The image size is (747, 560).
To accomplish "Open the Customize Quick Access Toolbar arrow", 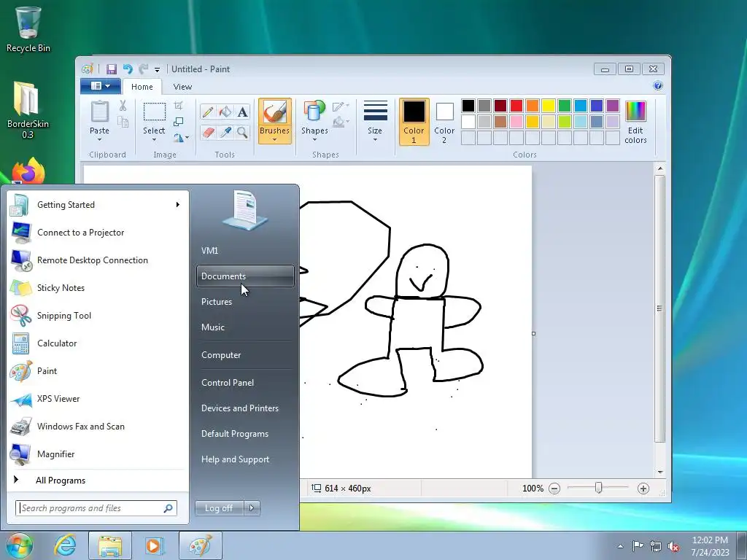I will coord(157,69).
